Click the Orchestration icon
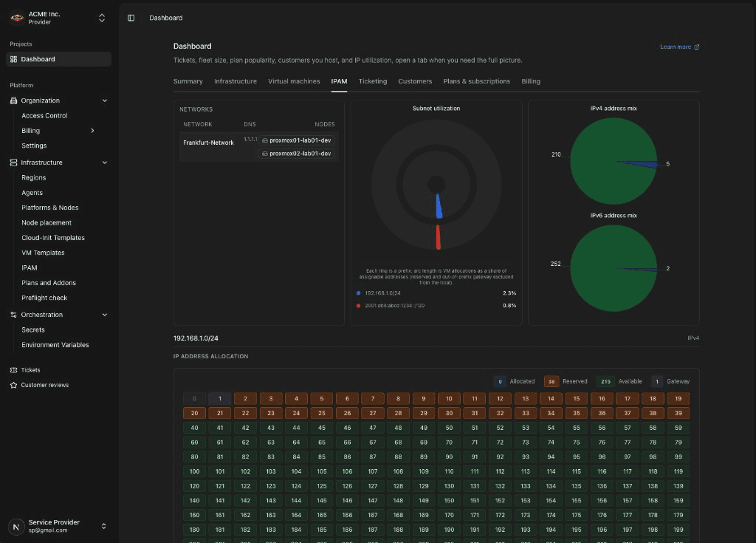This screenshot has height=543, width=756. tap(13, 315)
